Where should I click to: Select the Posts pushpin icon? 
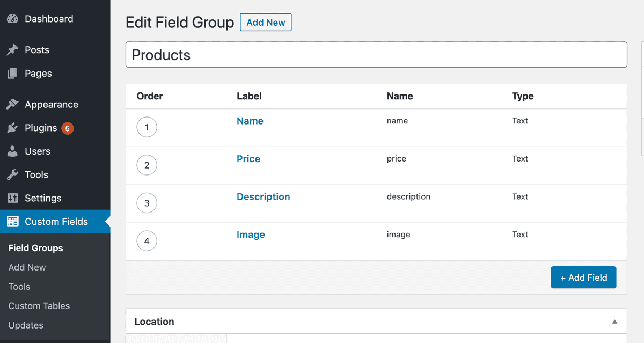(12, 49)
